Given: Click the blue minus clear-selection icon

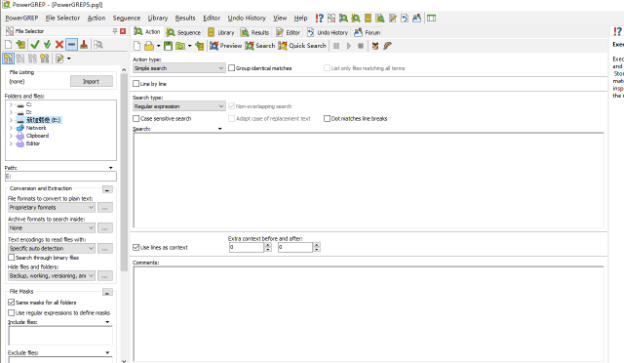Looking at the screenshot, I should click(x=72, y=45).
